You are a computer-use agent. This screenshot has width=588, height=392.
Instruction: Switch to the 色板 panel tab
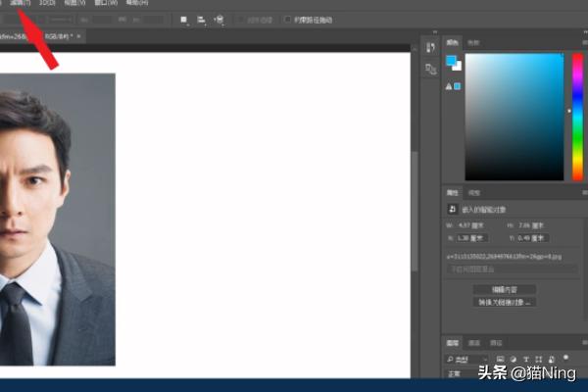(x=473, y=43)
